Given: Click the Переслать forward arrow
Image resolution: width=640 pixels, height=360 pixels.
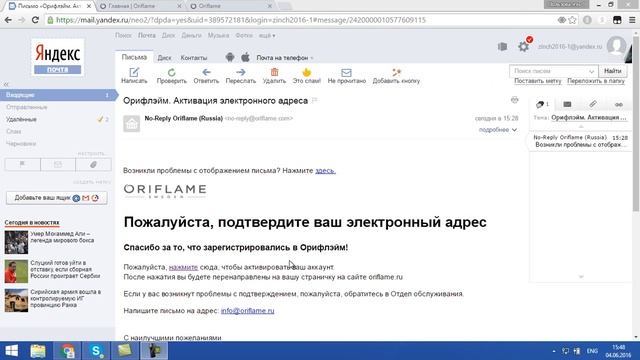Looking at the screenshot, I should coord(240,72).
